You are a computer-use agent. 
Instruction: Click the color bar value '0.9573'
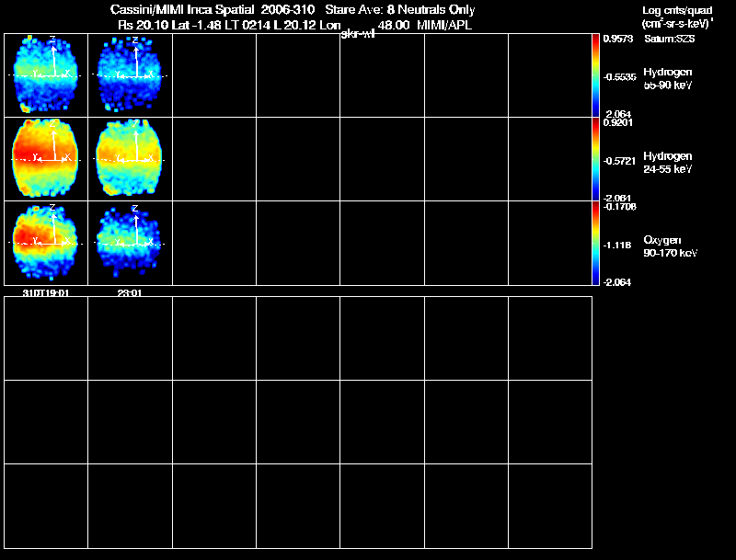pyautogui.click(x=617, y=39)
